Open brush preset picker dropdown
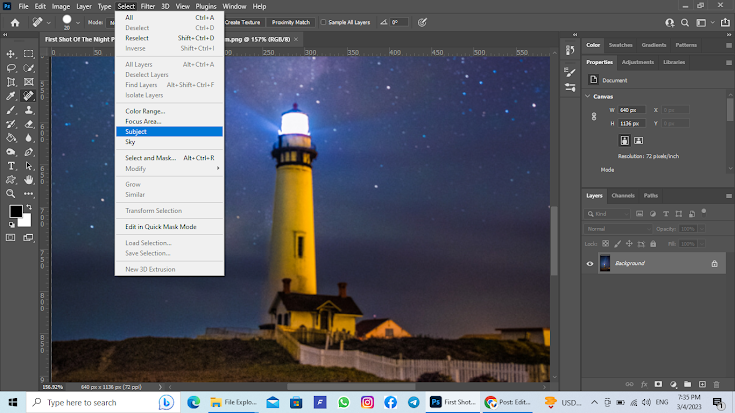The image size is (735, 413). [78, 23]
